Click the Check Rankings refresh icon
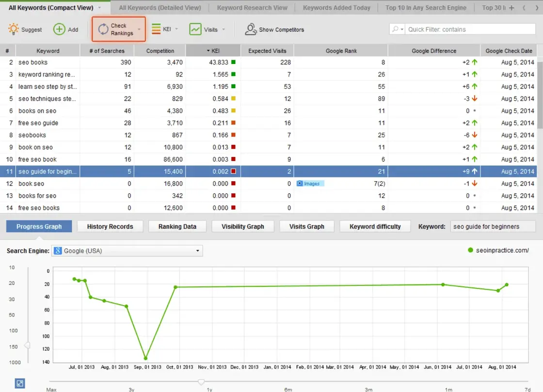Viewport: 543px width, 392px height. (x=103, y=30)
